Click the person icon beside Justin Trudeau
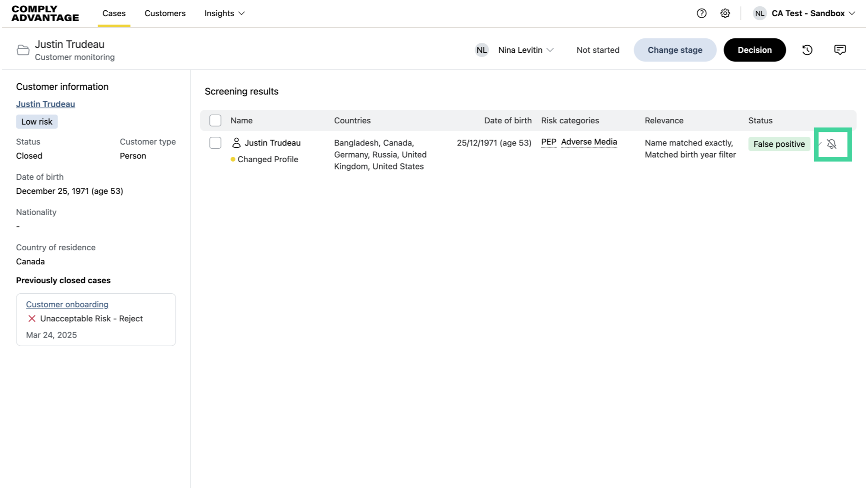868x488 pixels. pyautogui.click(x=236, y=143)
